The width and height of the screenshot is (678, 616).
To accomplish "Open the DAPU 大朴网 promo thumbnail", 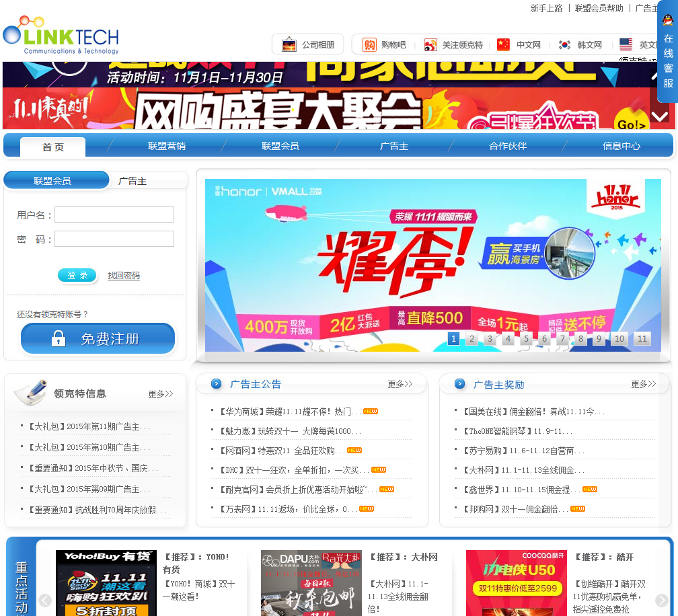I will pos(311,583).
